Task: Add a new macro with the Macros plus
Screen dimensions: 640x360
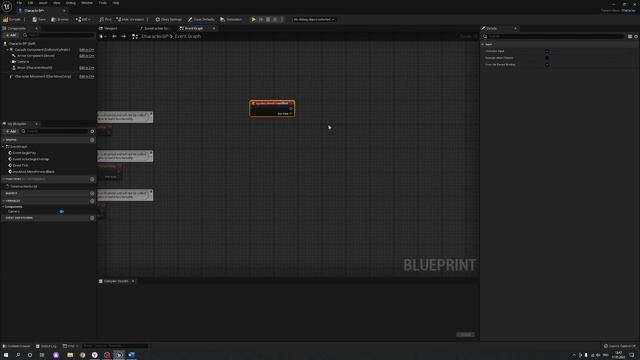Action: [92, 193]
